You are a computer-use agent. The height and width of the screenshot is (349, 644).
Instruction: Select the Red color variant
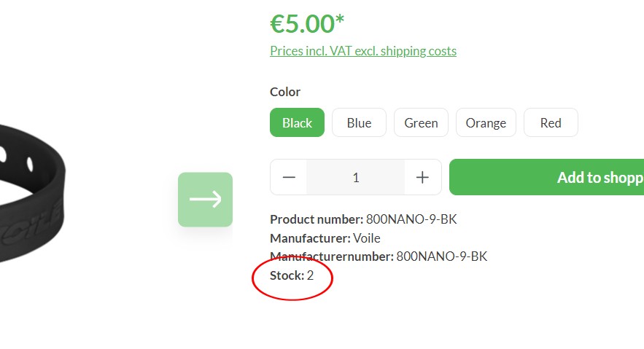[x=551, y=123]
